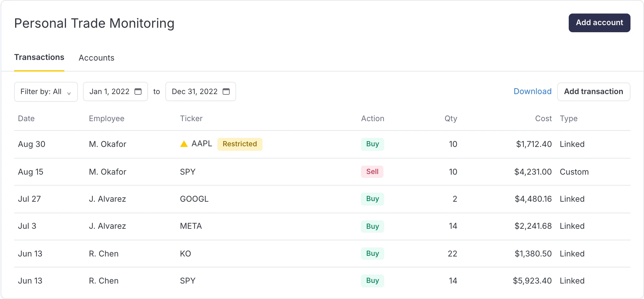This screenshot has height=299, width=644.
Task: Click the Buy tag in the KO row
Action: pyautogui.click(x=373, y=254)
